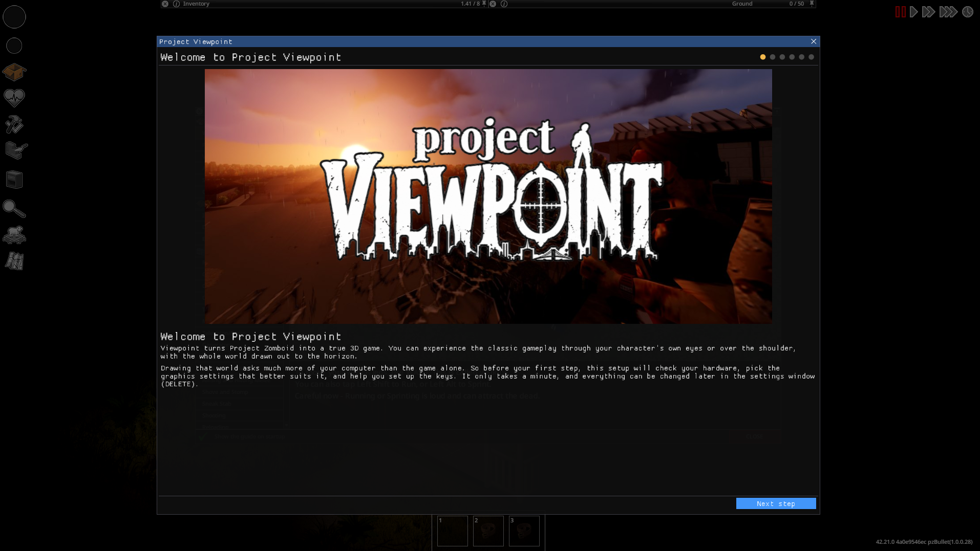Screen dimensions: 980x551
Task: Click the Project Viewpoint title bar text
Action: (196, 41)
